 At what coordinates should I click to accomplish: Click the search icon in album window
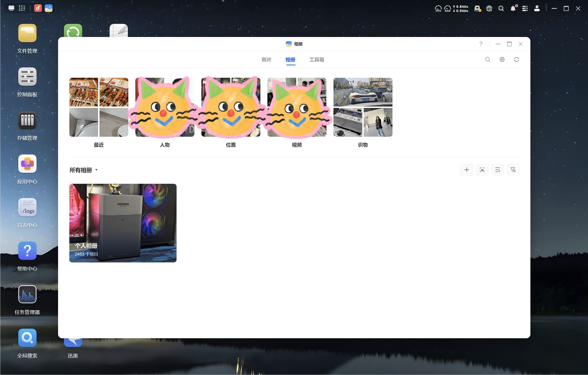click(x=487, y=59)
